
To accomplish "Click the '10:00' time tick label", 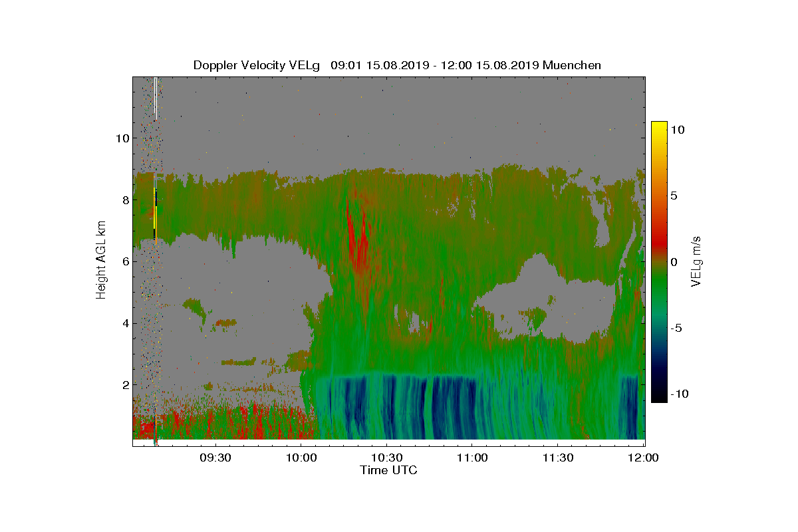I will coord(301,458).
